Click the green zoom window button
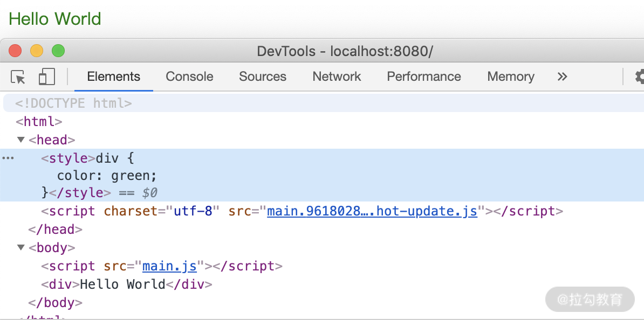The image size is (644, 320). click(x=58, y=51)
